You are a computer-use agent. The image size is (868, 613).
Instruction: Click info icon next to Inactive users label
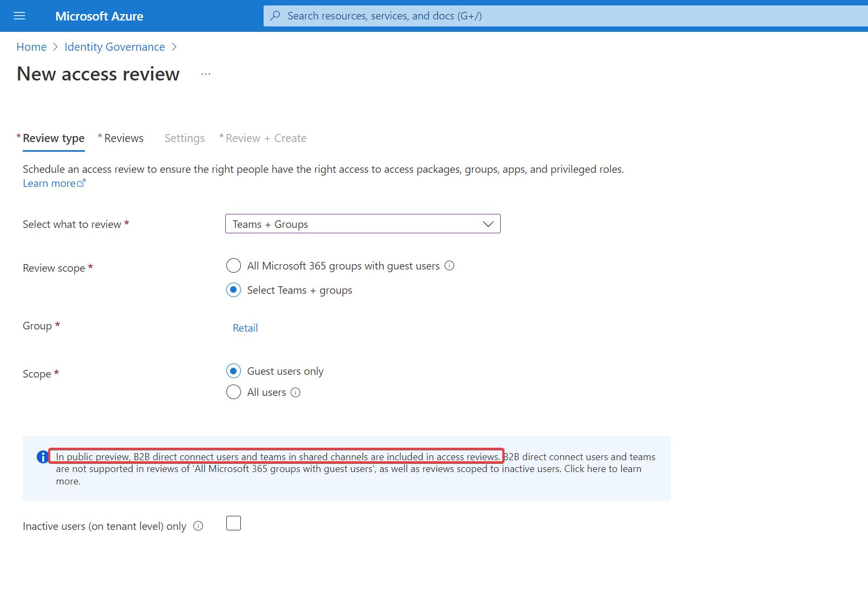(x=198, y=526)
